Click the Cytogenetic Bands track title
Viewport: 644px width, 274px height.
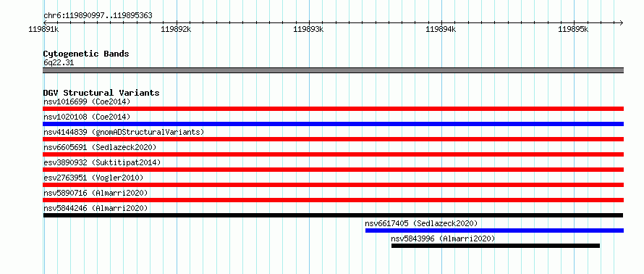(86, 54)
